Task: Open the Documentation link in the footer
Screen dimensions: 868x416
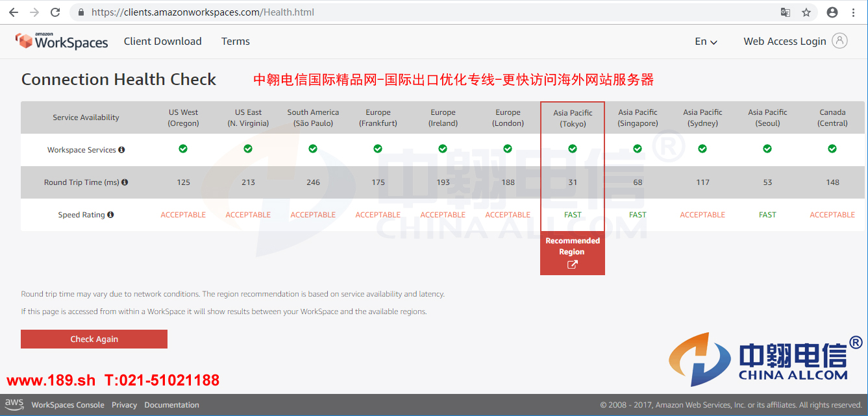Action: click(171, 404)
